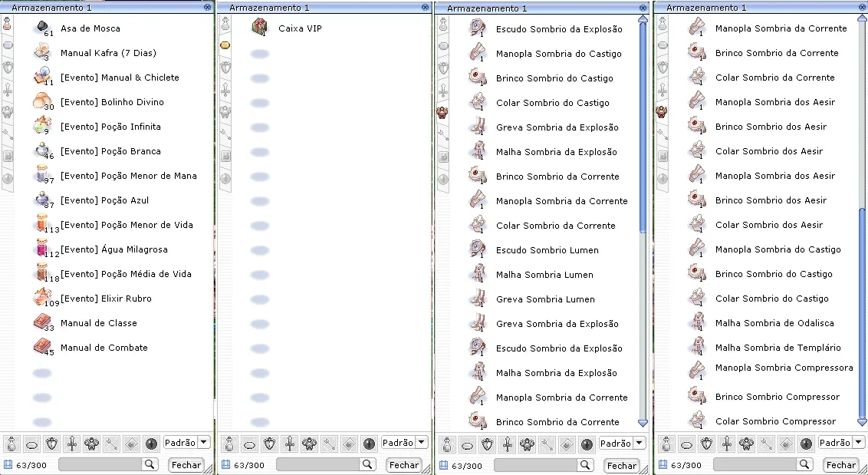Switch to sword side tab in Caixa VIP window
Image resolution: width=868 pixels, height=475 pixels.
pos(225,90)
